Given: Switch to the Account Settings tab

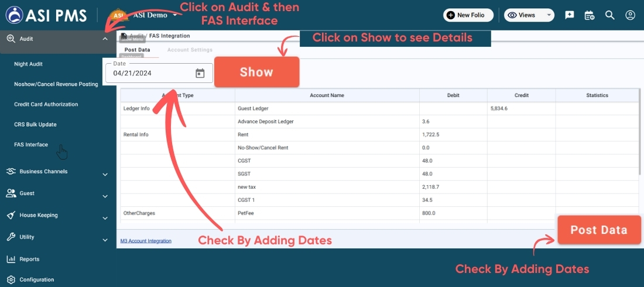Looking at the screenshot, I should click(x=190, y=50).
